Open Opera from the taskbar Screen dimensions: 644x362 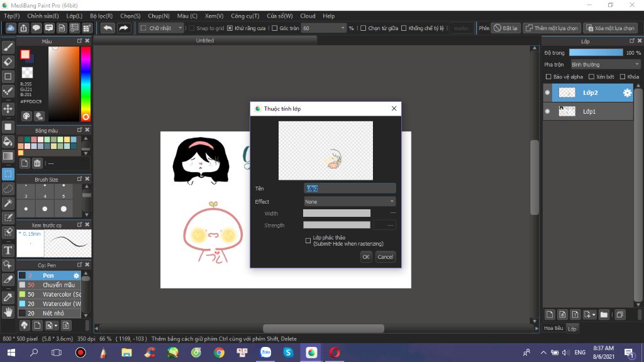335,353
